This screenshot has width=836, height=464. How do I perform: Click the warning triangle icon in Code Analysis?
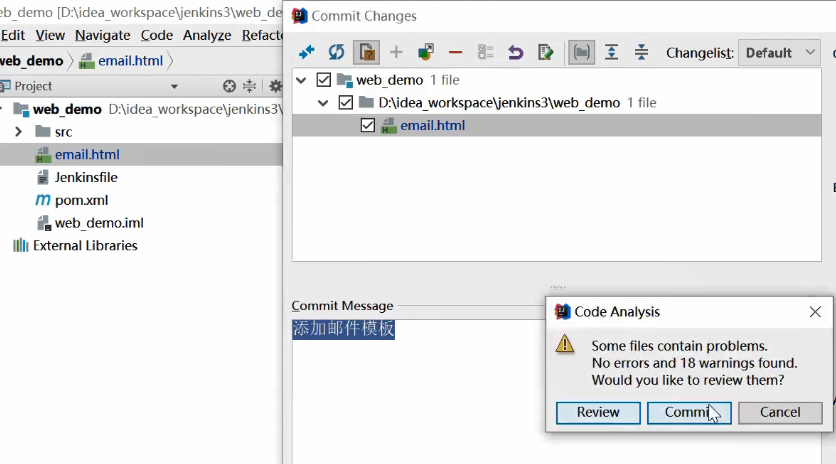pos(565,345)
